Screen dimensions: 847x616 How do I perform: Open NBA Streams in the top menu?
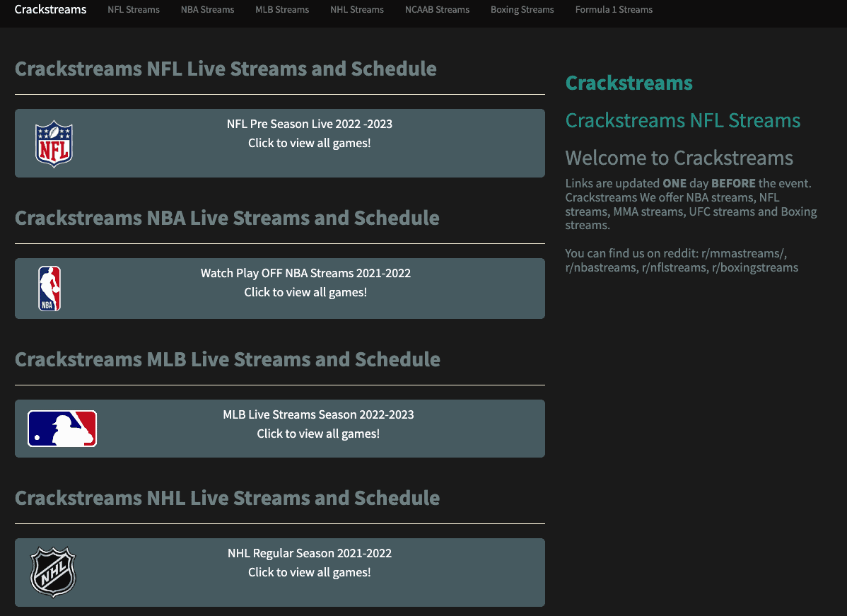207,10
